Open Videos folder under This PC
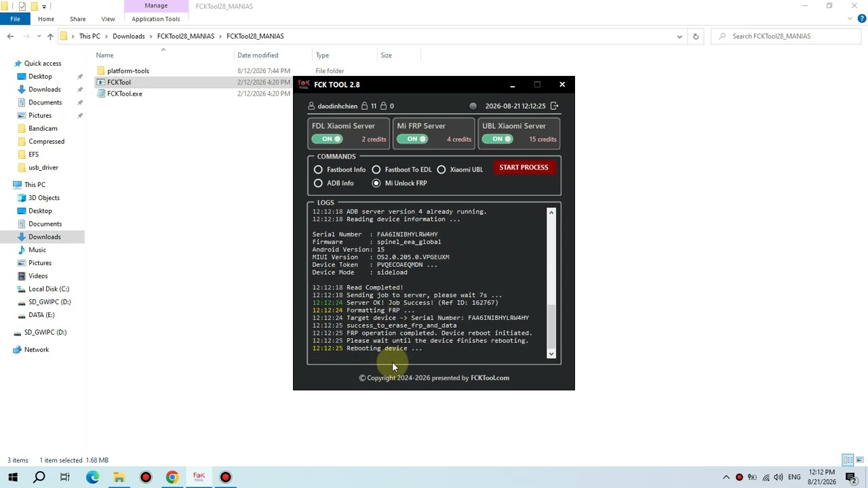The width and height of the screenshot is (868, 488). point(38,276)
